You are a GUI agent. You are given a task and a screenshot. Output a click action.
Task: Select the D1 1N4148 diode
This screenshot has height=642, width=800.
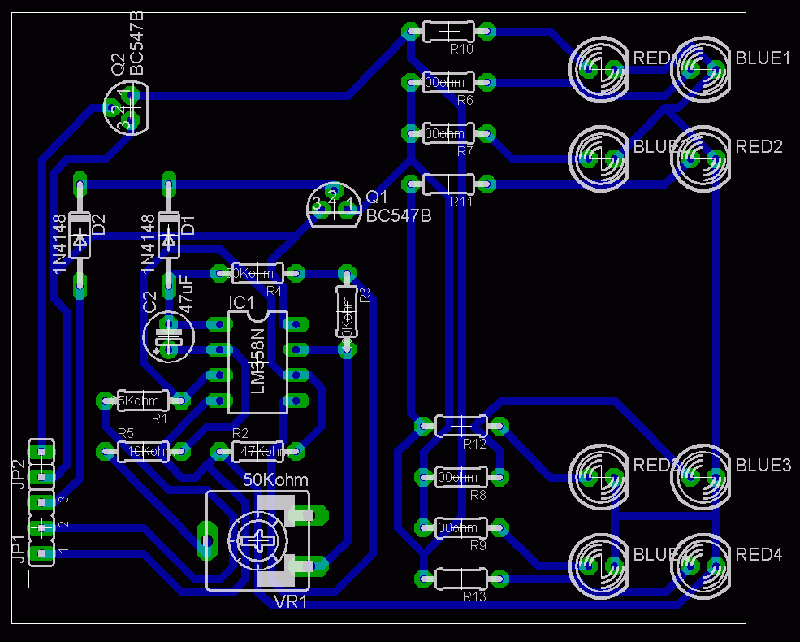pos(168,234)
